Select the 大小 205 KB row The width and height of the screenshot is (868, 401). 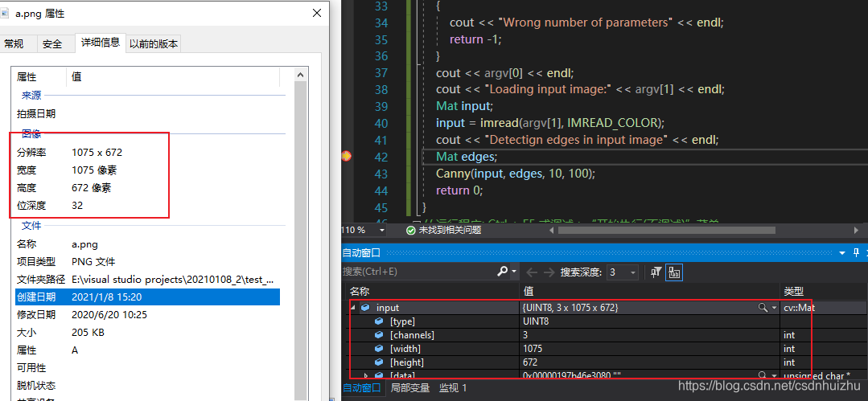[x=147, y=333]
